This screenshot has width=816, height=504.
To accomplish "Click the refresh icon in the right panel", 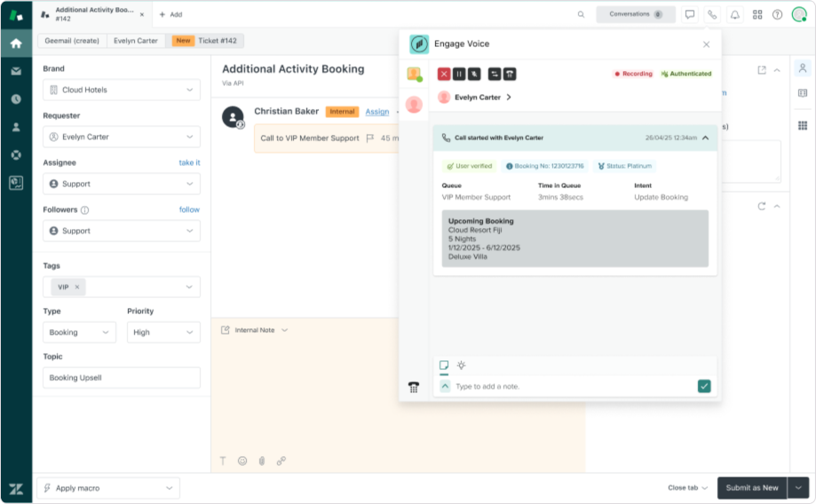I will pyautogui.click(x=762, y=206).
